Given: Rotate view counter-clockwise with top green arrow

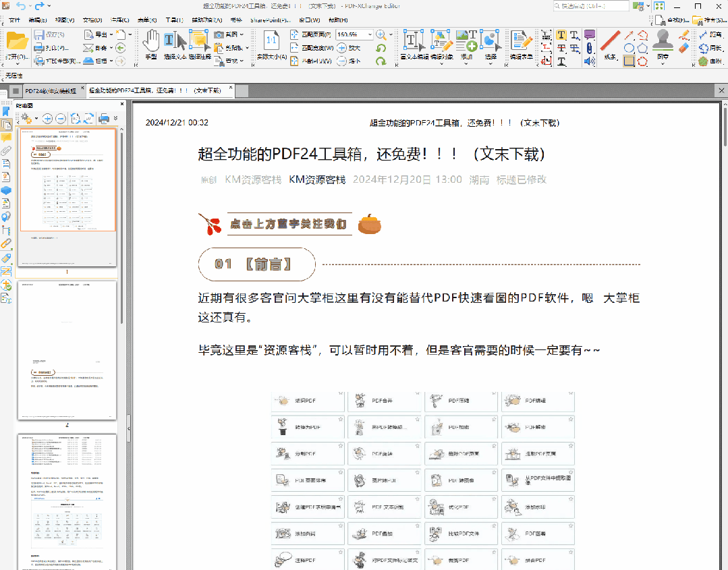Looking at the screenshot, I should [x=381, y=48].
